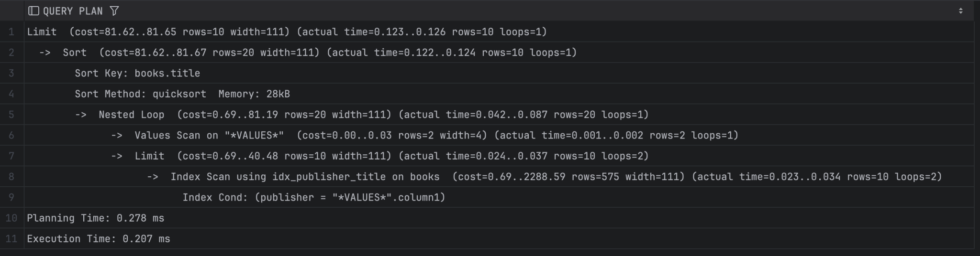Click the filter funnel icon beside QUERY PLAN

[x=114, y=11]
